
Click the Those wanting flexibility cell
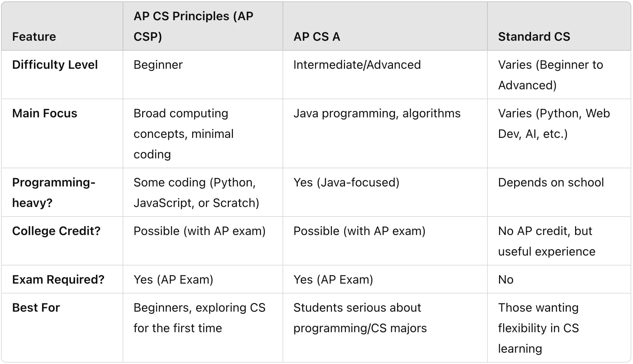pyautogui.click(x=538, y=328)
